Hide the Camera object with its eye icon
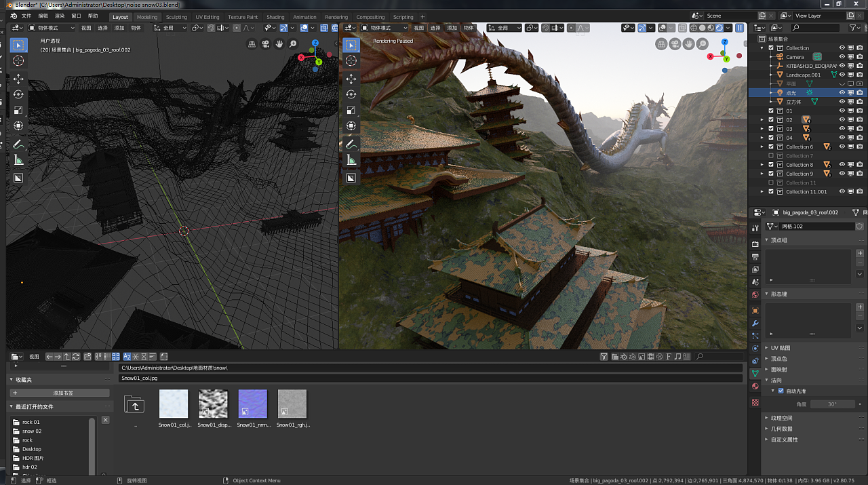Image resolution: width=868 pixels, height=485 pixels. pos(842,57)
